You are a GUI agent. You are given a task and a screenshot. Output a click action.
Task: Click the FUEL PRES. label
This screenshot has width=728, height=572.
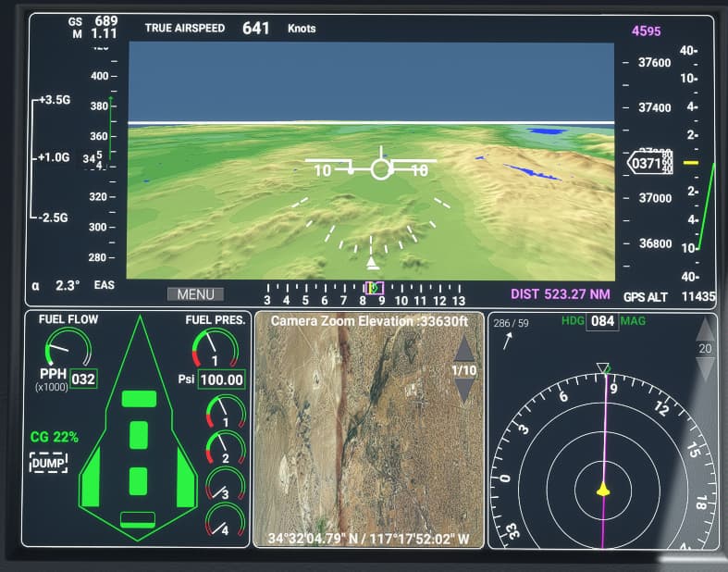coord(215,319)
